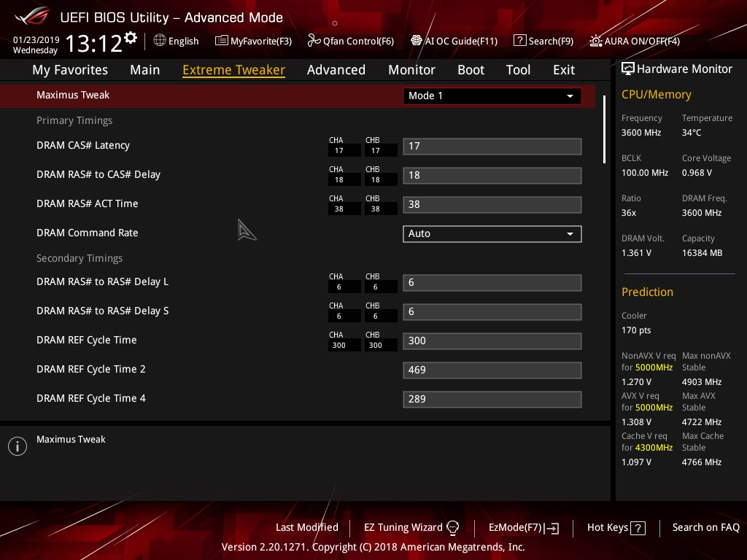The width and height of the screenshot is (747, 560).
Task: Click the clock time 13:12
Action: pos(93,44)
